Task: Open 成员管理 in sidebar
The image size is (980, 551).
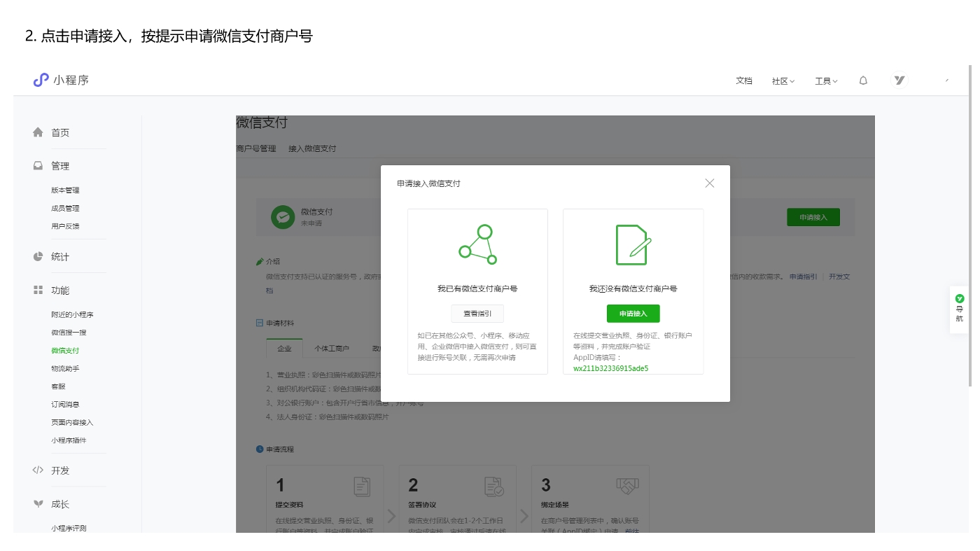Action: [65, 208]
